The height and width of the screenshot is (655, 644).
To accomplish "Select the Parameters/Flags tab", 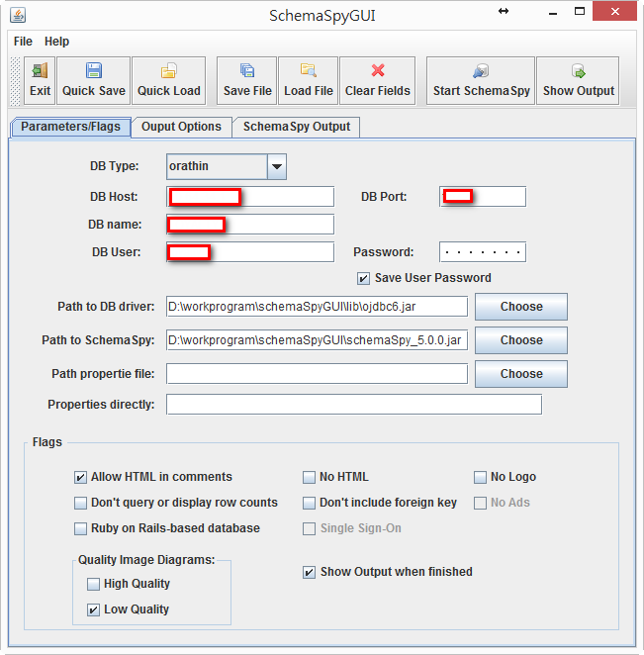I will pos(70,127).
